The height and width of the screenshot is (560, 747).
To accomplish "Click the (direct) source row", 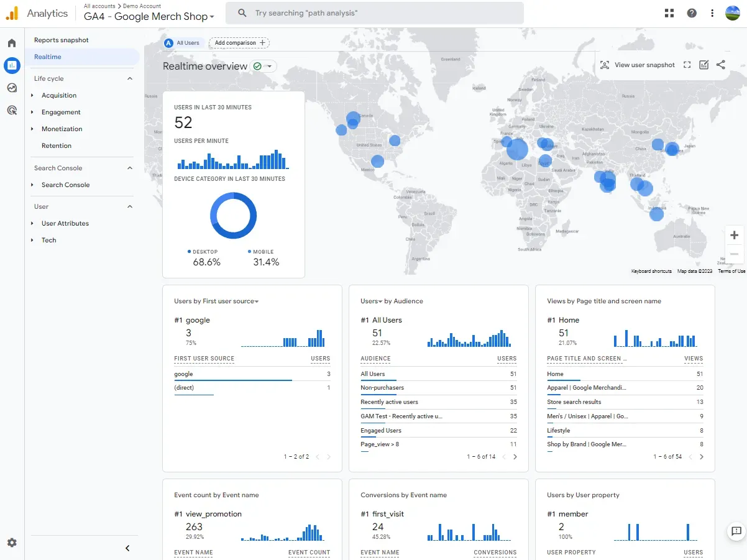I will point(252,388).
